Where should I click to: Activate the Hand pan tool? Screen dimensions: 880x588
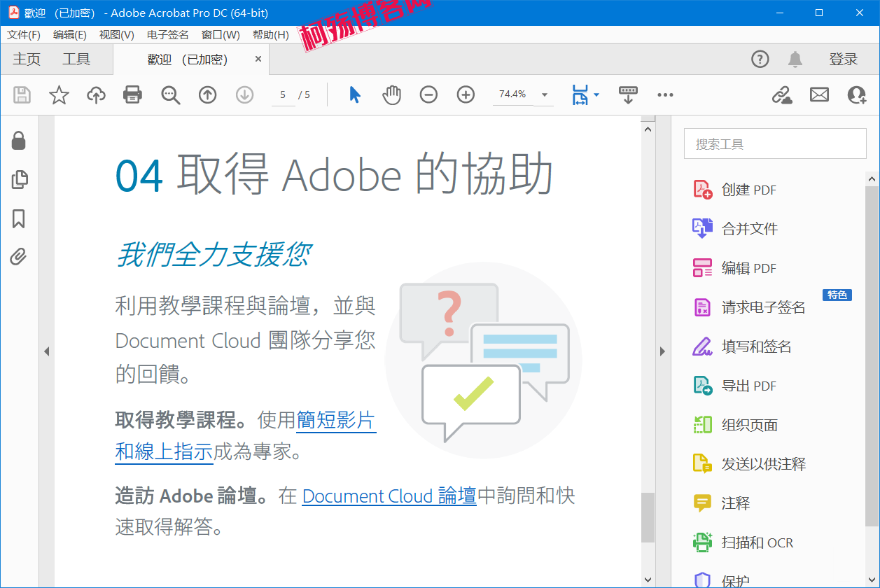392,94
